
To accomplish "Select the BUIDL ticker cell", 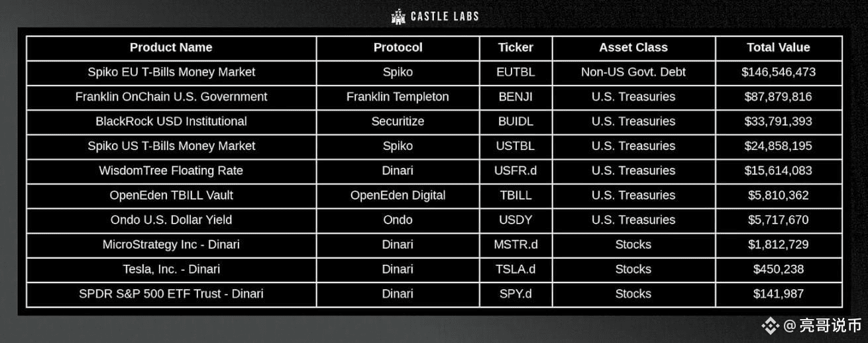I will coord(515,121).
